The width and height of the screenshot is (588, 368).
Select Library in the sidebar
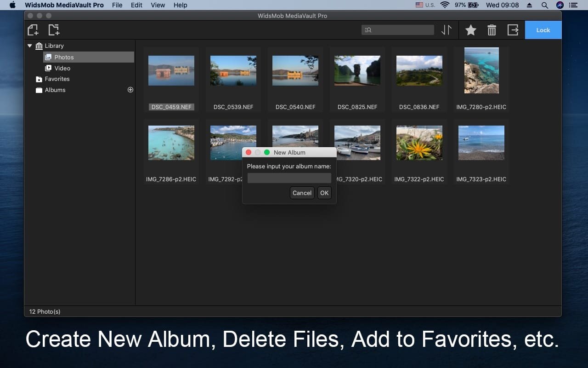[x=54, y=46]
